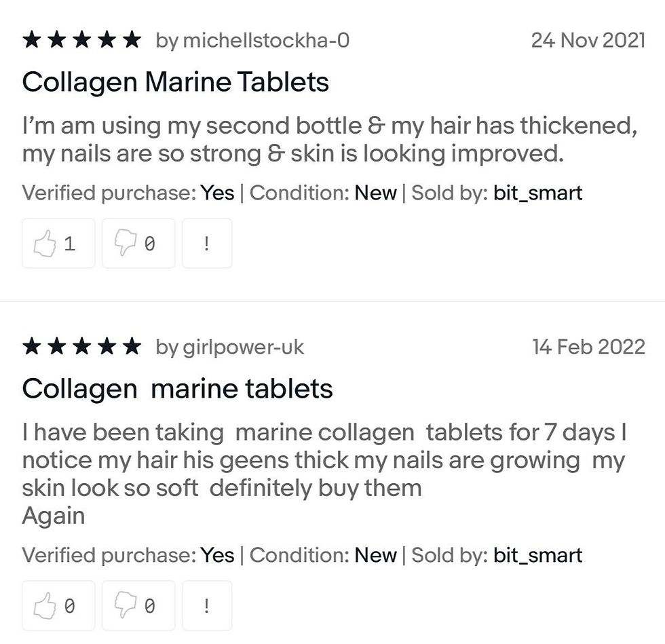The width and height of the screenshot is (665, 644).
Task: Click thumbs down on girlpower-uk's review
Action: (x=138, y=605)
